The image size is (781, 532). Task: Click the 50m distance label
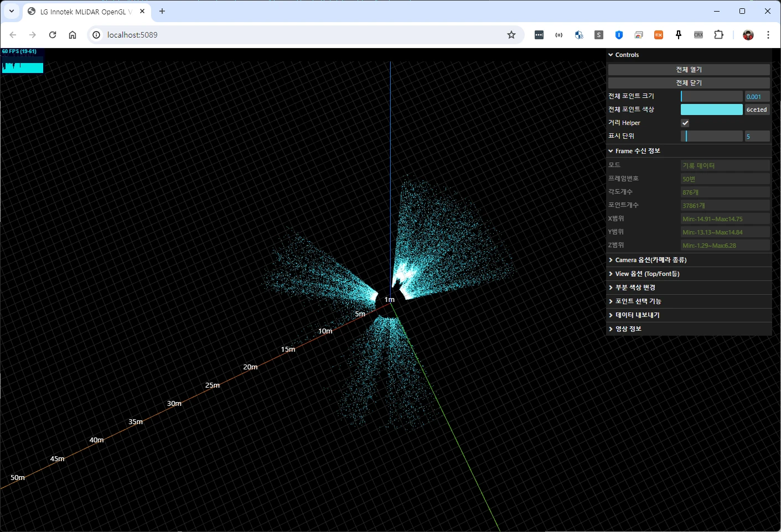(18, 477)
